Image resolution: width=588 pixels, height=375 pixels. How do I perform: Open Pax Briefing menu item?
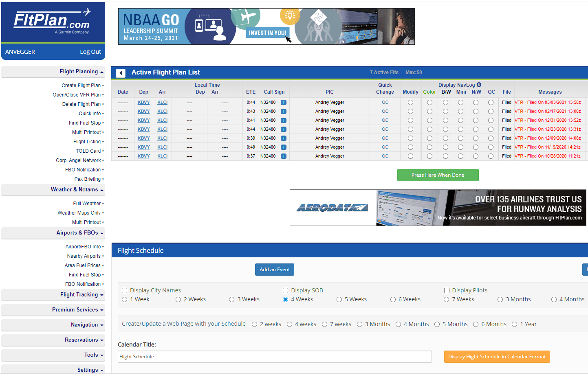[x=88, y=179]
